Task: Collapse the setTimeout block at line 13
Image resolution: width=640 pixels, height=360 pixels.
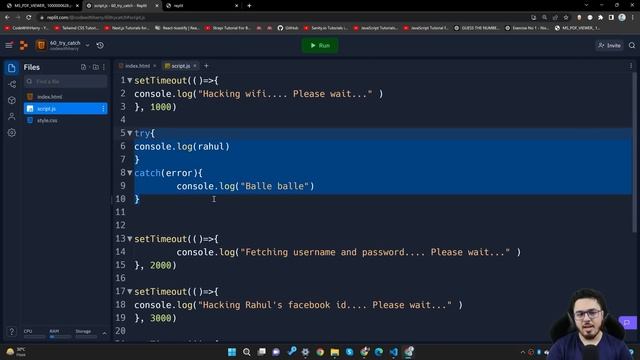Action: click(x=130, y=239)
